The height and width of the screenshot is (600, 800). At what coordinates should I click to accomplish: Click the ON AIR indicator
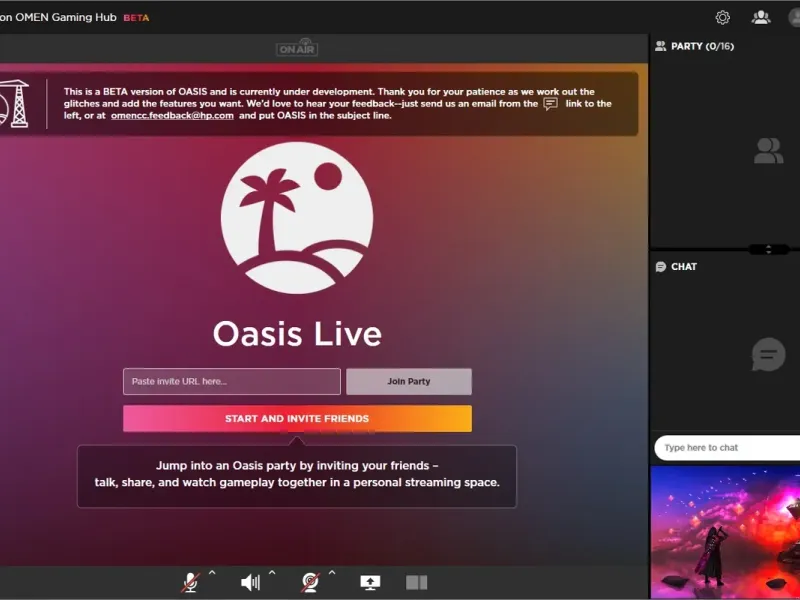click(297, 47)
